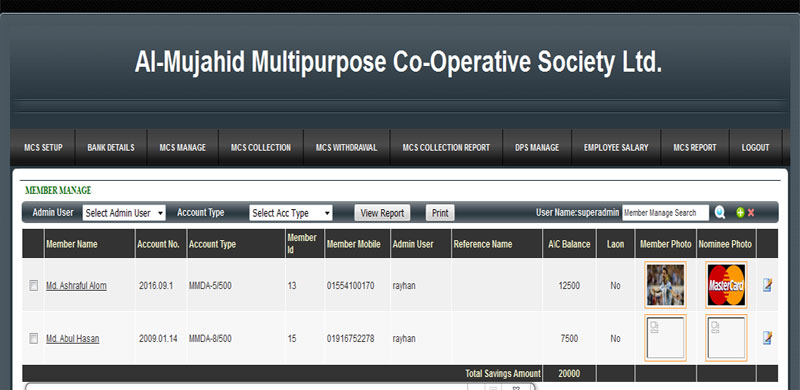Open the MCS COLLECTION REPORT menu

point(446,148)
